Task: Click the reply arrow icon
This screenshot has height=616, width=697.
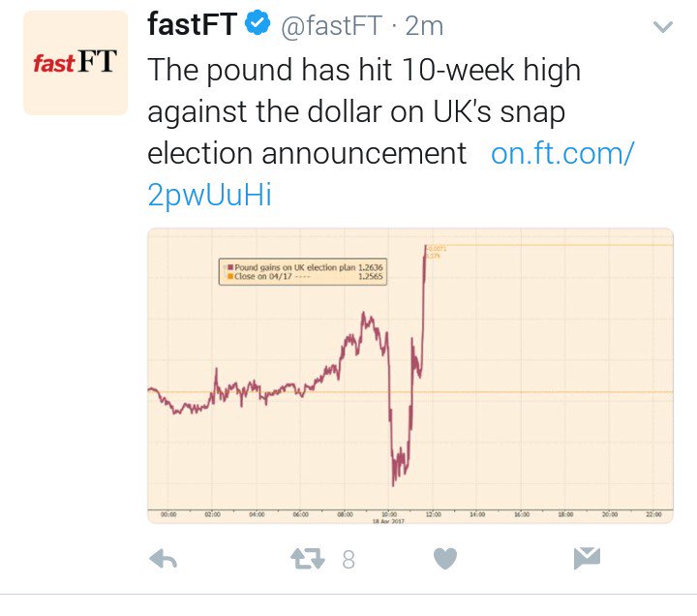Action: (164, 559)
